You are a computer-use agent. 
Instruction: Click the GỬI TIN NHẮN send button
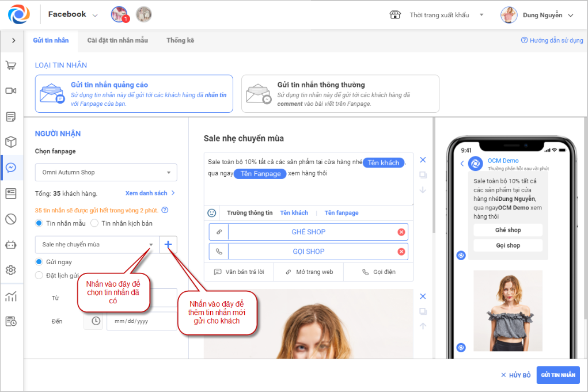coord(558,375)
